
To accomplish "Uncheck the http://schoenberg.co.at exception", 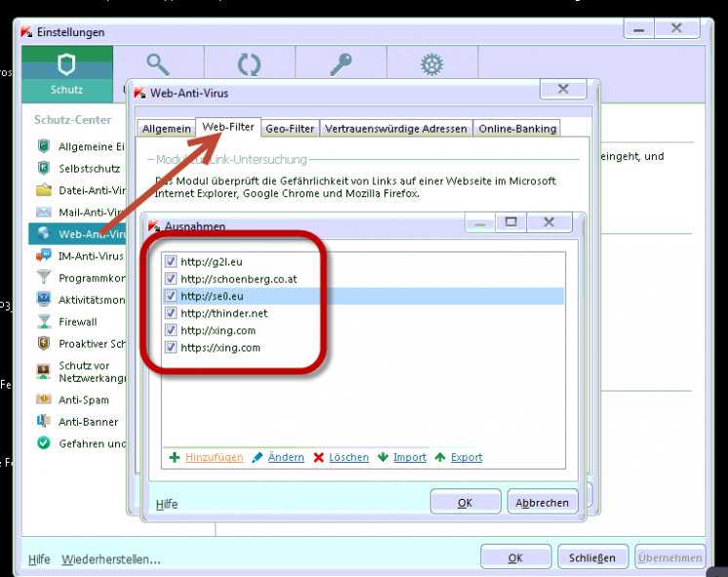I will pos(171,278).
